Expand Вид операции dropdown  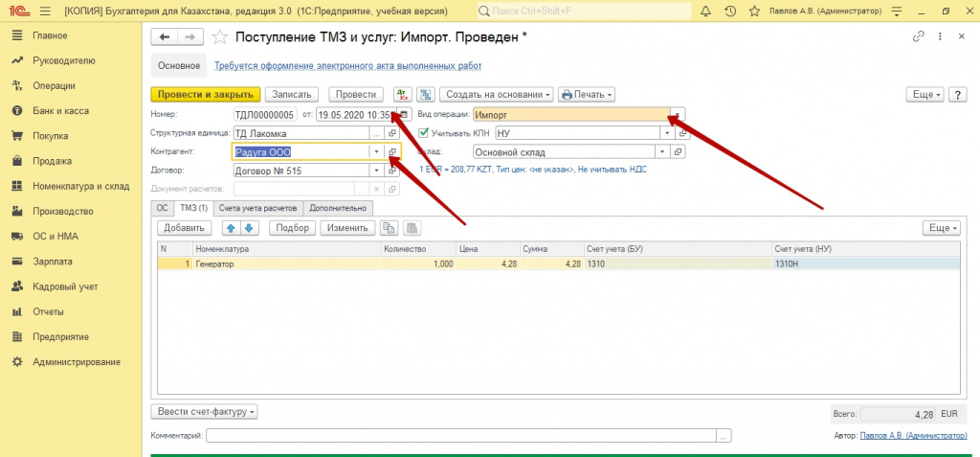(x=676, y=115)
